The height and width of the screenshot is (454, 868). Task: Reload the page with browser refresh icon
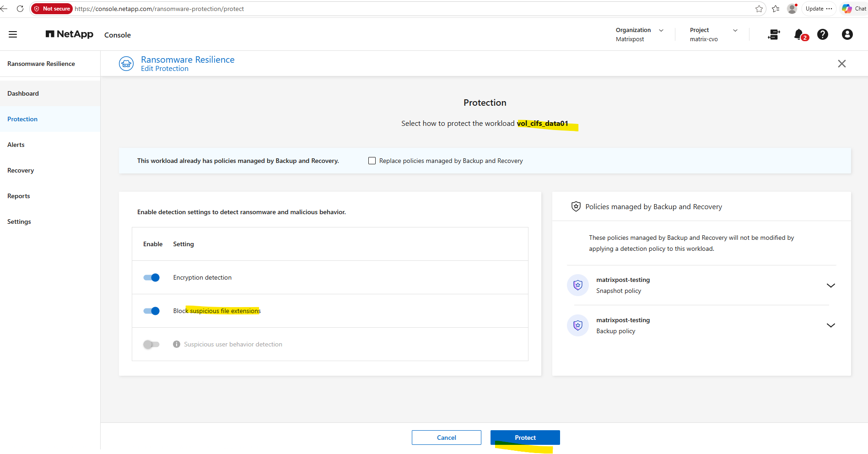pyautogui.click(x=20, y=9)
